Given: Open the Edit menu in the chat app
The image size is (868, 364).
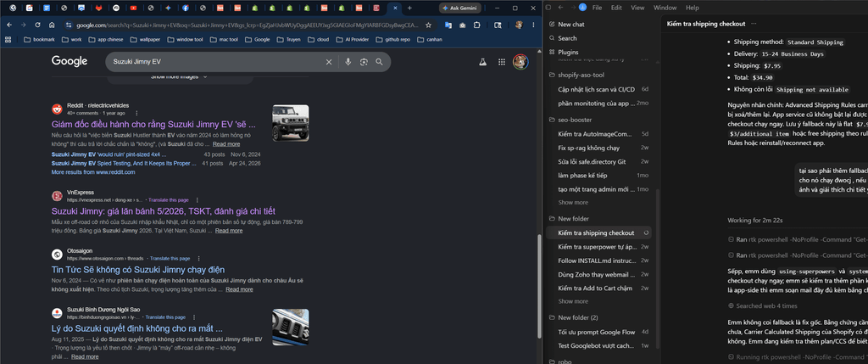Looking at the screenshot, I should pos(616,8).
